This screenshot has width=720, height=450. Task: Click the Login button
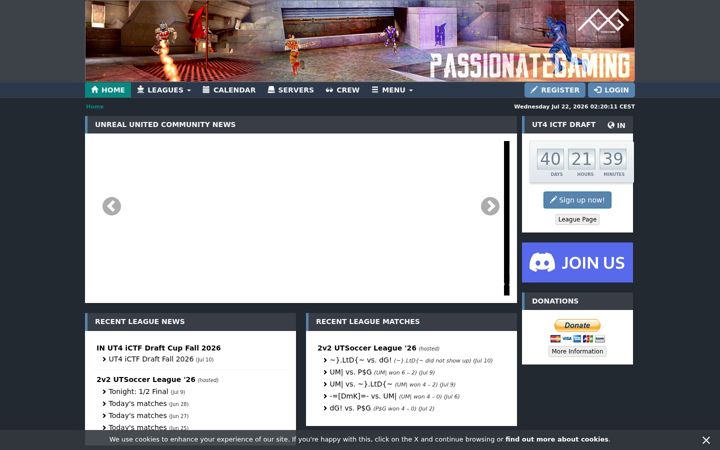point(611,90)
